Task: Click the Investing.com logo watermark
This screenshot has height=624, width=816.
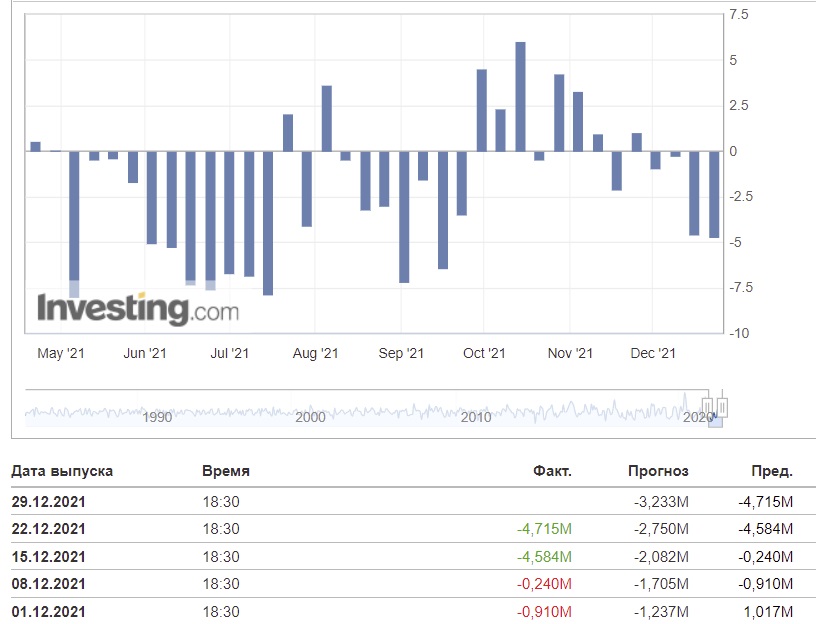Action: [138, 308]
